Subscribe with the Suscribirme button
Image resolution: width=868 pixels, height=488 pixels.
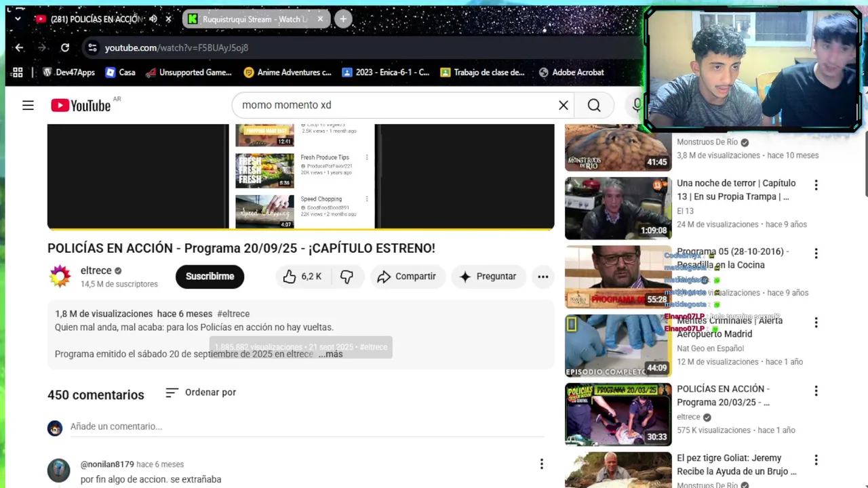click(210, 277)
